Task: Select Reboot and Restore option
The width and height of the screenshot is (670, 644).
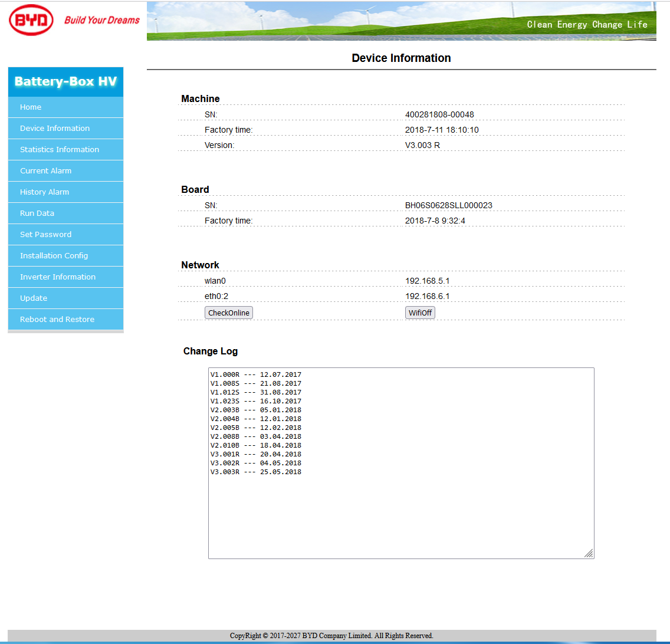Action: tap(57, 320)
